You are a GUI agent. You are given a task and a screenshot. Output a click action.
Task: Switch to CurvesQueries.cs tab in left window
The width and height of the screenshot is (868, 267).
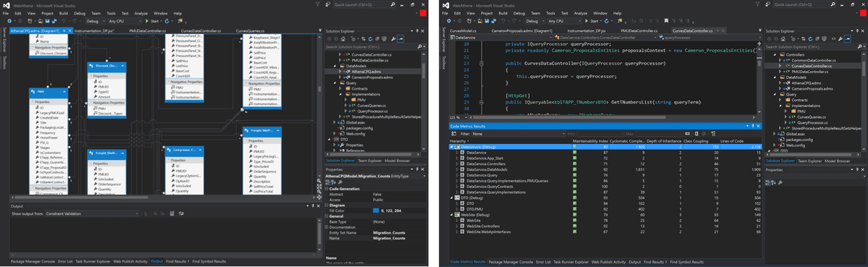pyautogui.click(x=250, y=31)
